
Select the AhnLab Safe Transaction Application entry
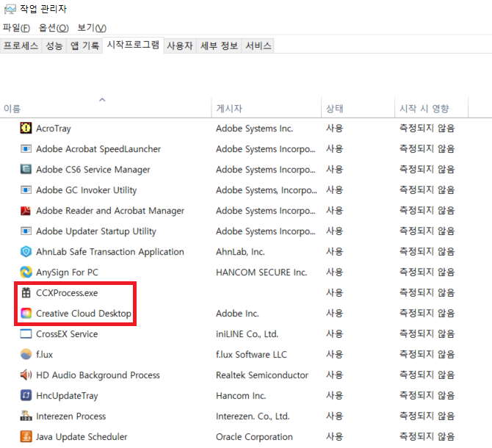110,252
